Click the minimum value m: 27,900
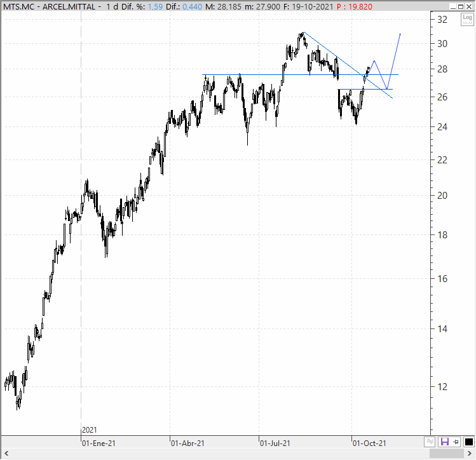 point(262,7)
